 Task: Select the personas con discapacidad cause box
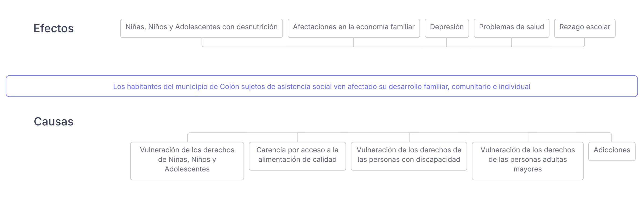[409, 156]
